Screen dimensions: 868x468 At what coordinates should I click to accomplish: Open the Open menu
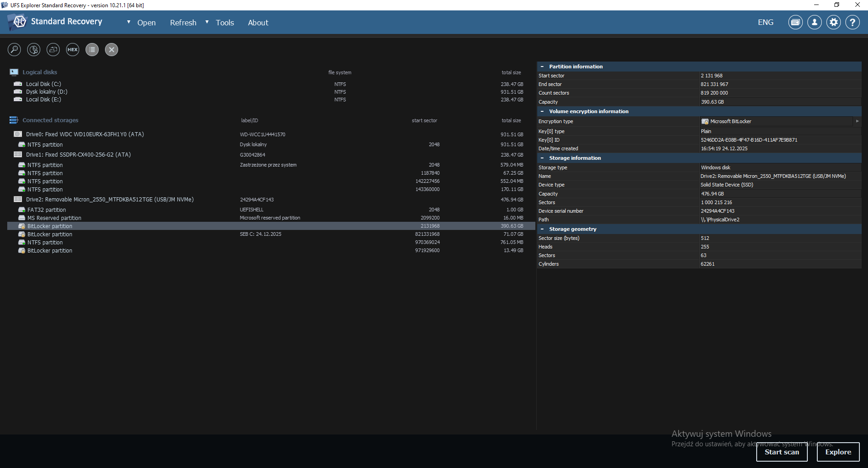(147, 23)
